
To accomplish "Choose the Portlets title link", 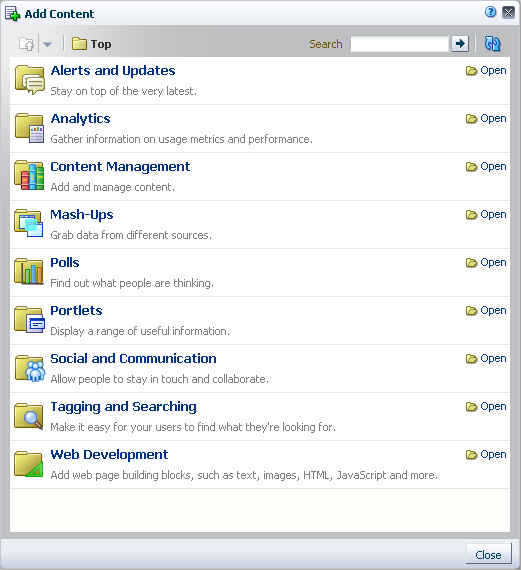I will pos(76,310).
